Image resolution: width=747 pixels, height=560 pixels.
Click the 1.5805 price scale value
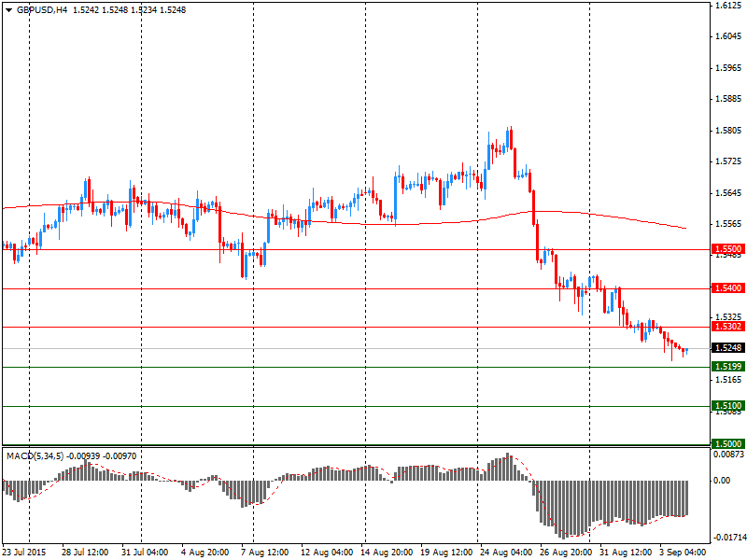[728, 131]
